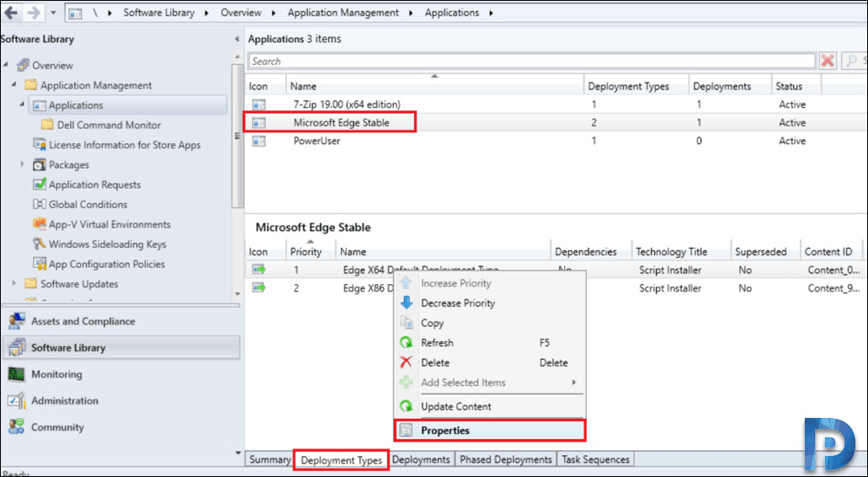Viewport: 868px width, 477px height.
Task: Click the Packages node icon
Action: (x=40, y=164)
